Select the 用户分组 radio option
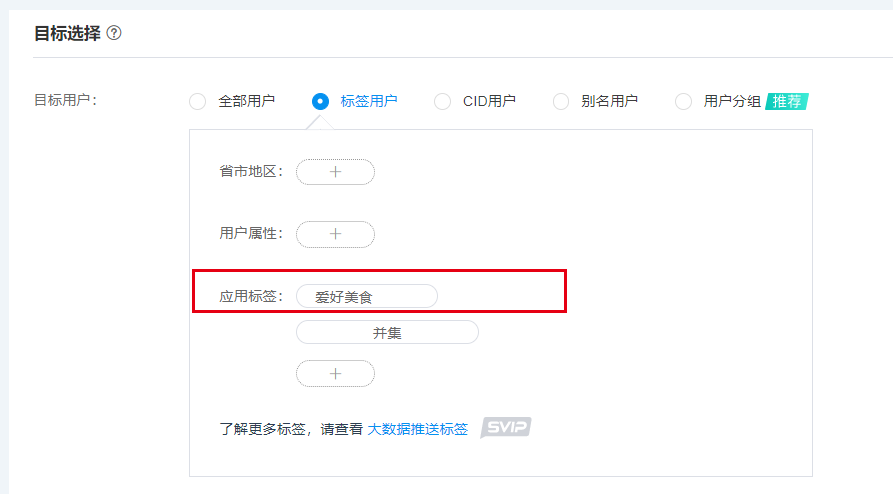The image size is (893, 494). coord(683,101)
